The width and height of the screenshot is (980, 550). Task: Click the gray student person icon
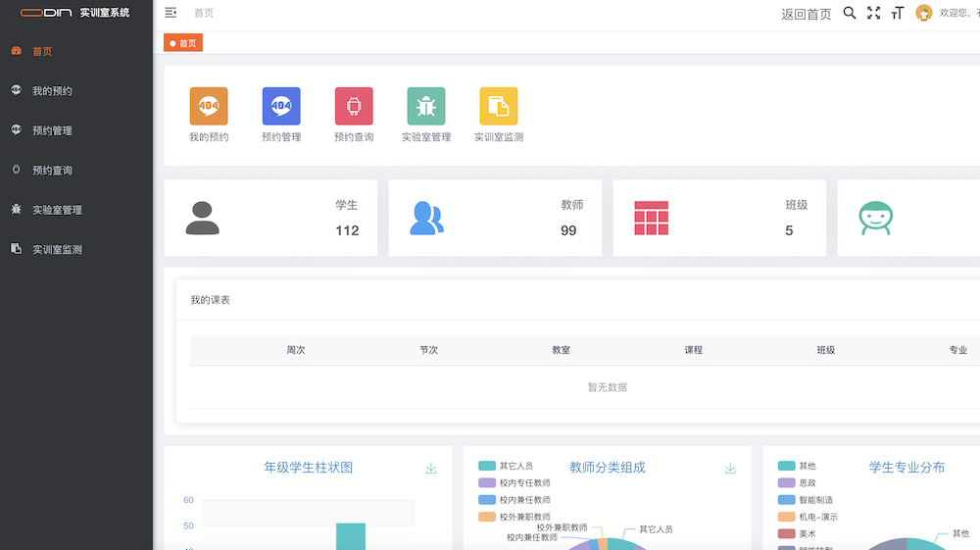point(203,218)
